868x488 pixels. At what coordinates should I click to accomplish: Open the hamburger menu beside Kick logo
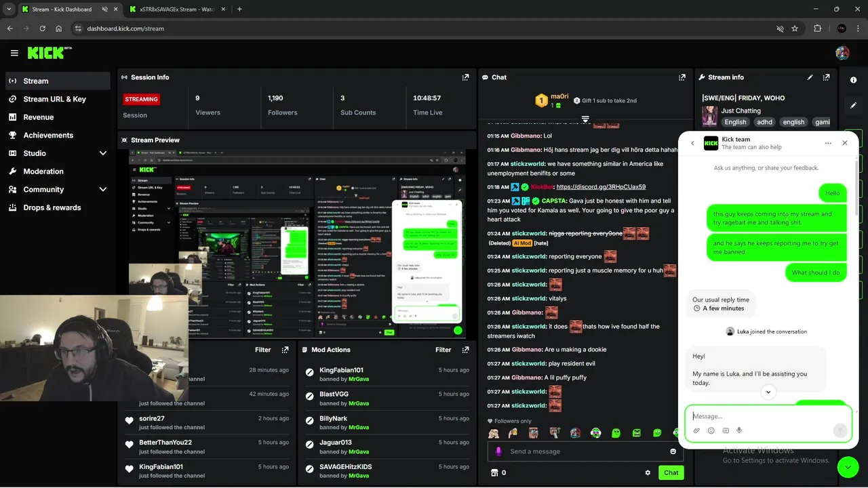pos(14,53)
